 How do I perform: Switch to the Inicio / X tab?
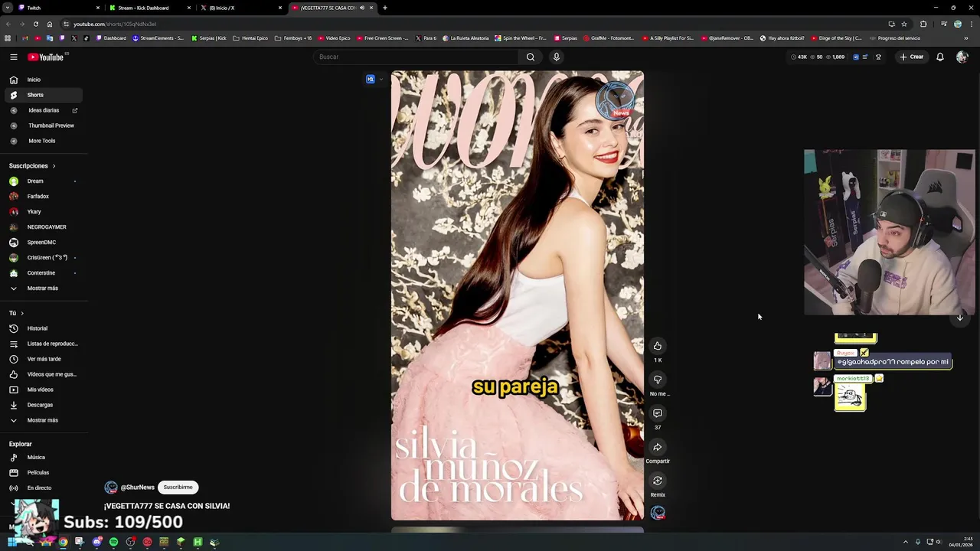tap(240, 8)
